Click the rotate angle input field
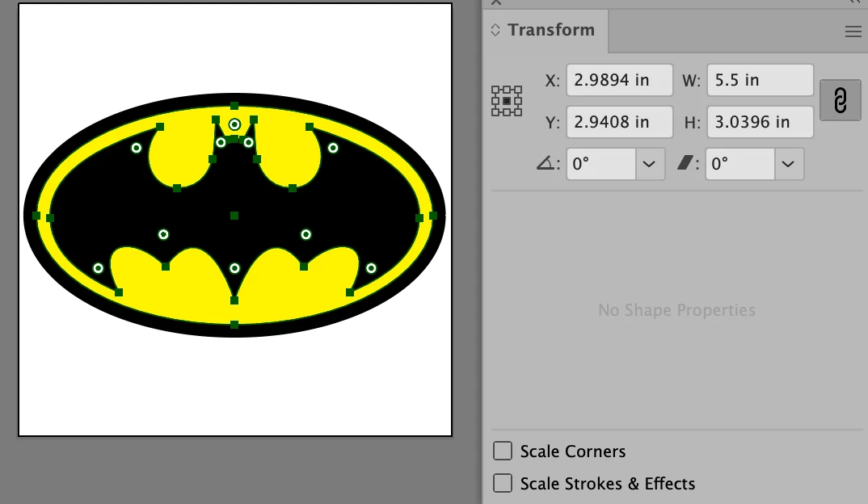This screenshot has width=868, height=504. (x=601, y=164)
